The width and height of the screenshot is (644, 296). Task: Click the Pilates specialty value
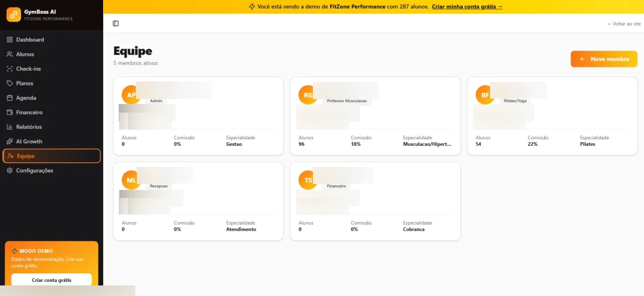588,144
